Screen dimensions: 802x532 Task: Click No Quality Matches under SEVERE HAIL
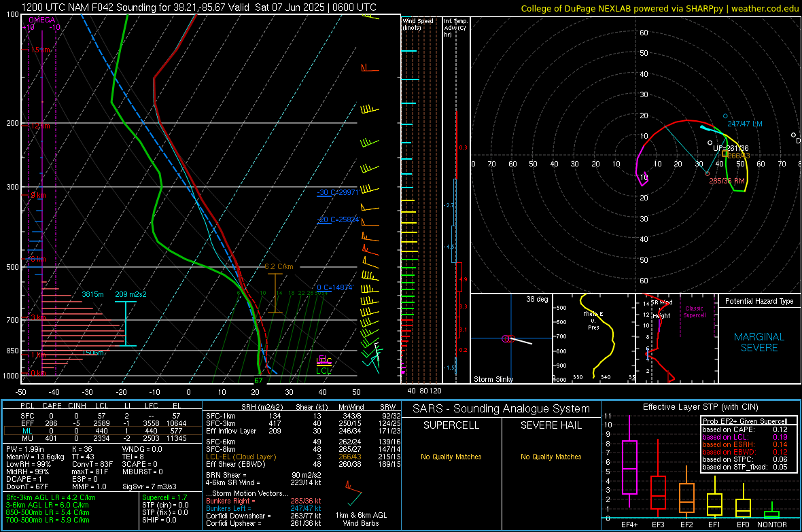click(551, 457)
